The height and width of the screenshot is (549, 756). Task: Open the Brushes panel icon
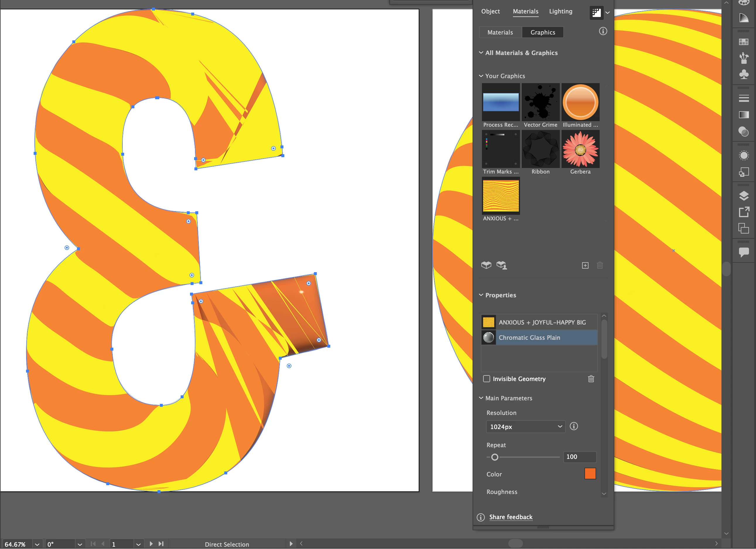pos(744,58)
